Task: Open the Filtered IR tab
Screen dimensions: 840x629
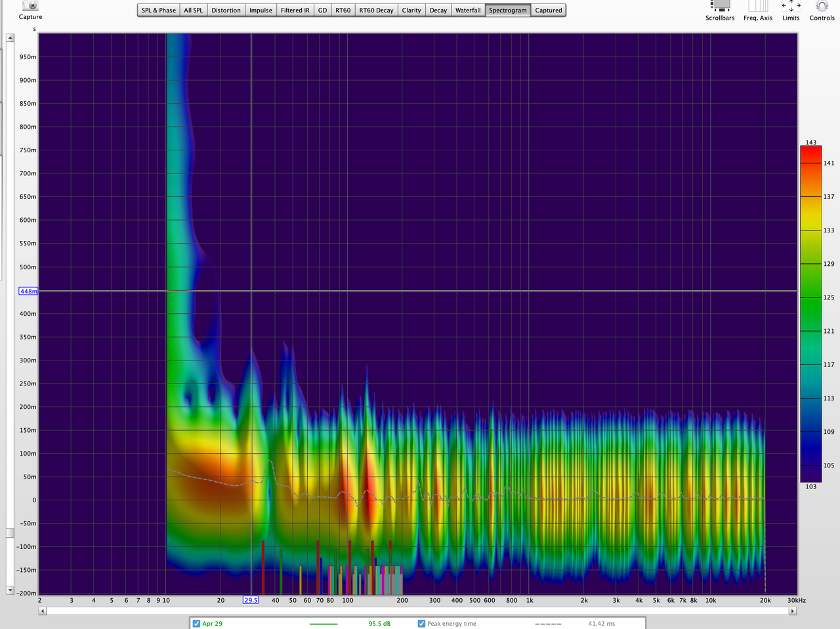Action: coord(295,11)
